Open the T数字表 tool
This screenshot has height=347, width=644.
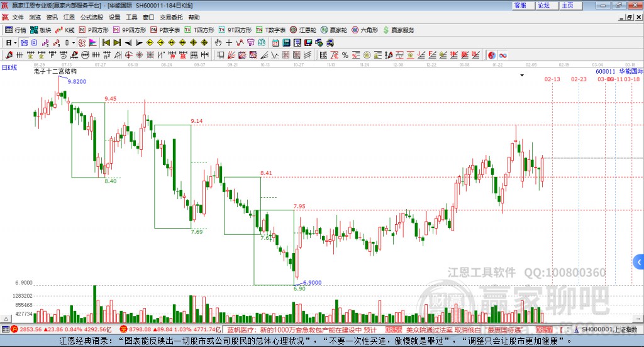click(x=270, y=30)
